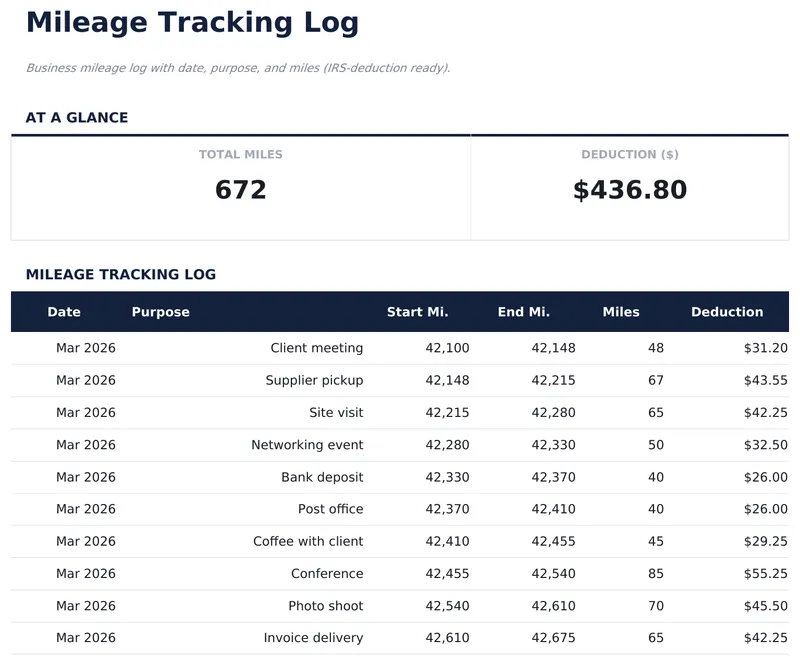
Task: Select the Total Miles value 672
Action: point(241,190)
